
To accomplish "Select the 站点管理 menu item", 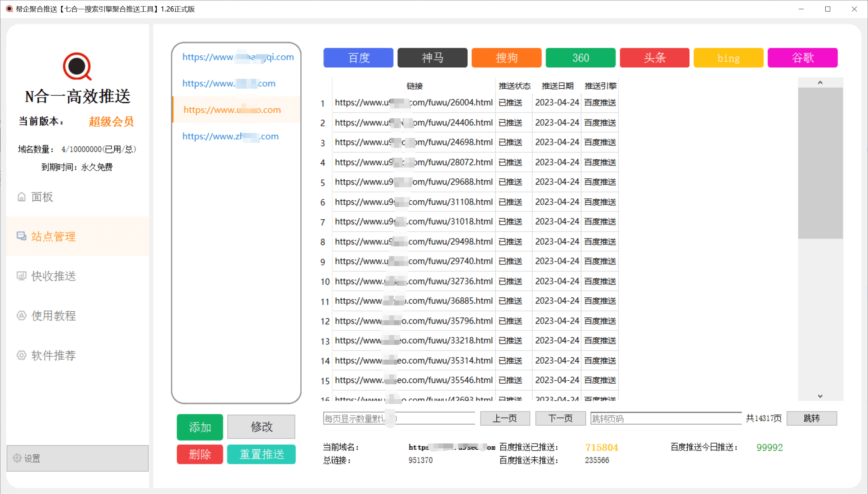I will pos(77,236).
